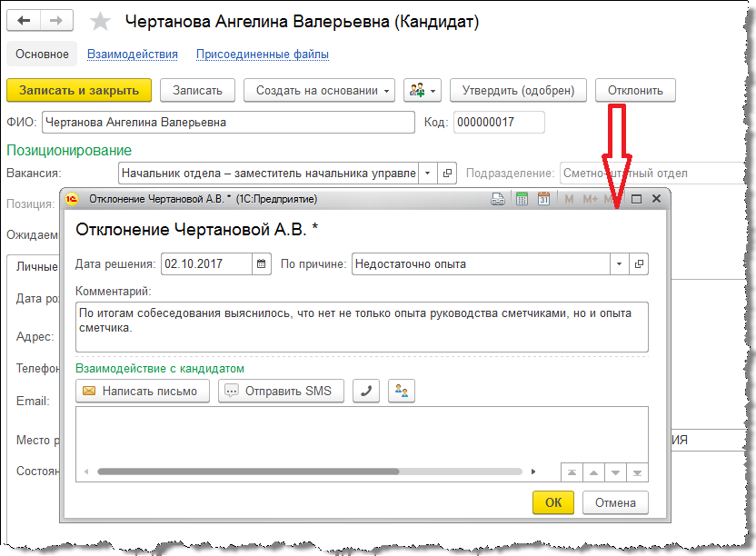Open the people icon dropdown in toolbar
The image size is (756, 556).
click(x=422, y=90)
